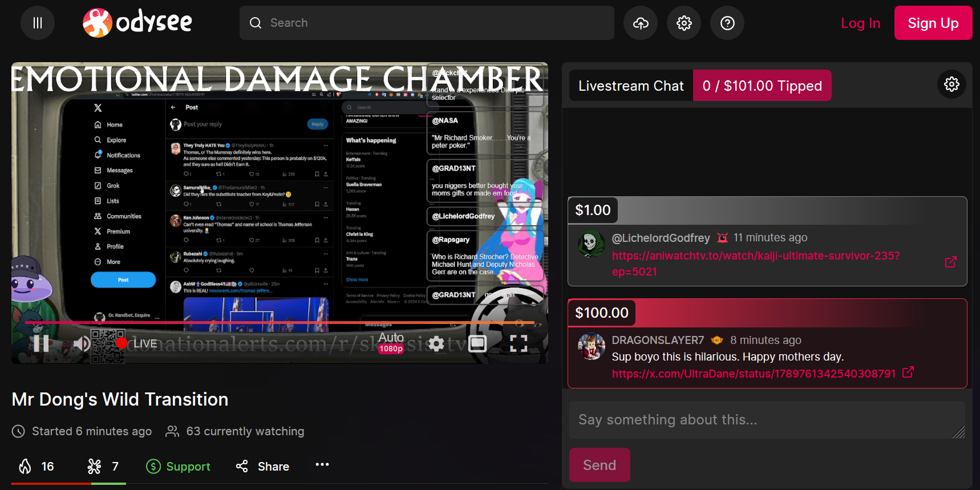Click the Started 6 minutes ago text

[92, 431]
